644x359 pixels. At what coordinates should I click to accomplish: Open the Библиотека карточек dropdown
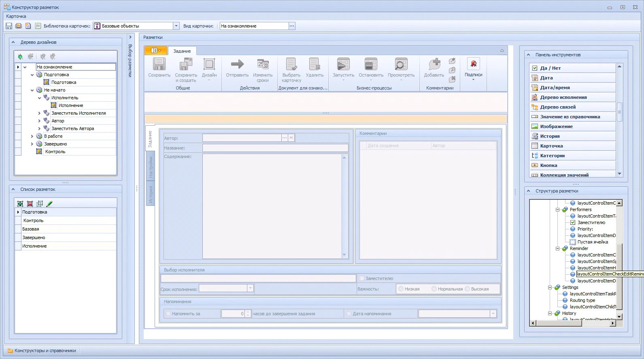point(176,26)
